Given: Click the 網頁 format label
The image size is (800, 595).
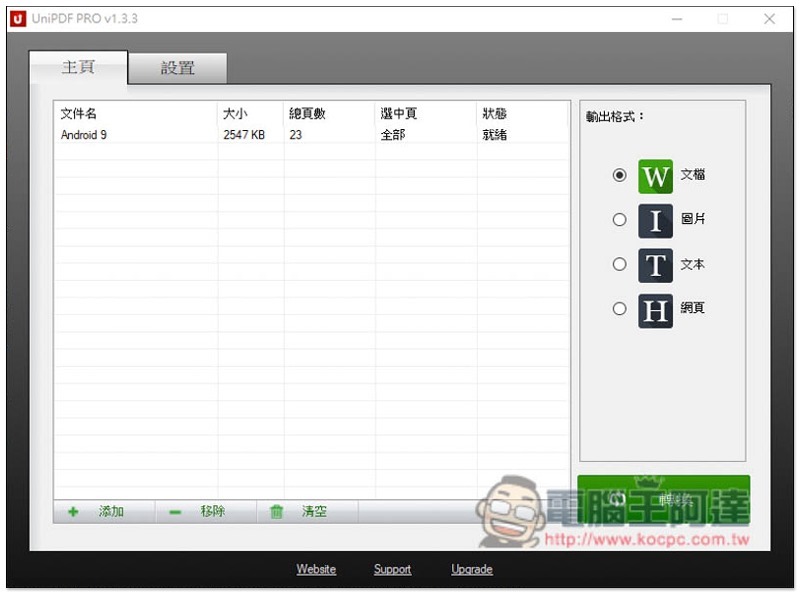Looking at the screenshot, I should [x=692, y=308].
